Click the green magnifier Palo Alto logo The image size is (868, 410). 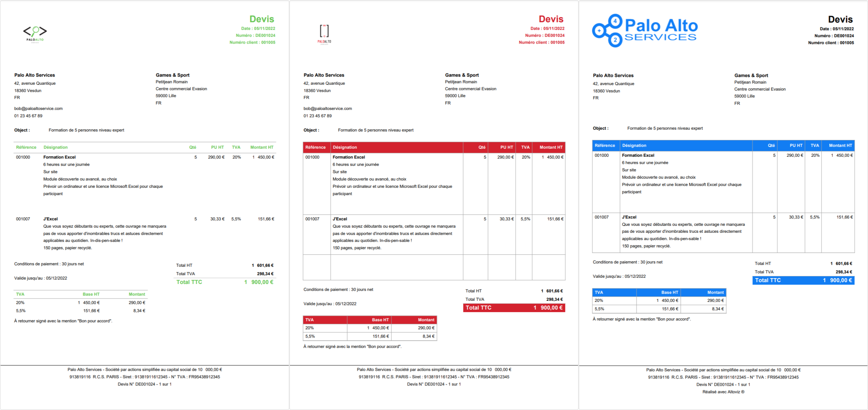coord(35,34)
